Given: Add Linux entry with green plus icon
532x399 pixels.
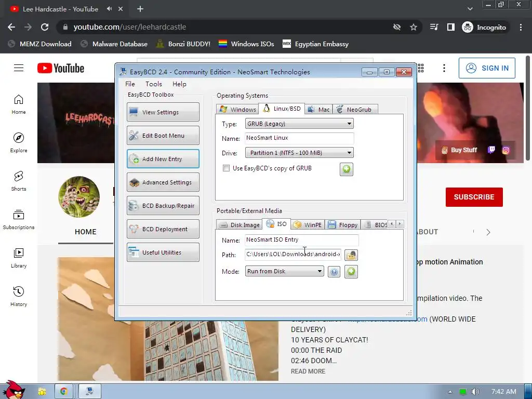Looking at the screenshot, I should (347, 169).
